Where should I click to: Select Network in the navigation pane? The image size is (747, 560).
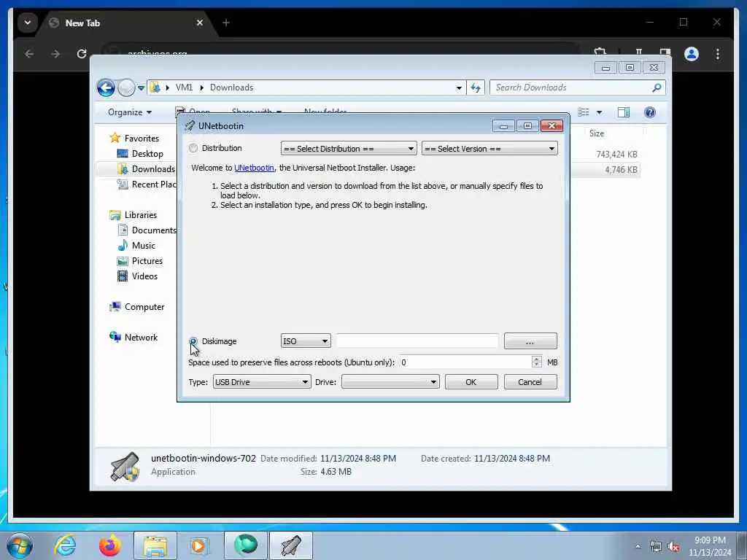coord(141,338)
